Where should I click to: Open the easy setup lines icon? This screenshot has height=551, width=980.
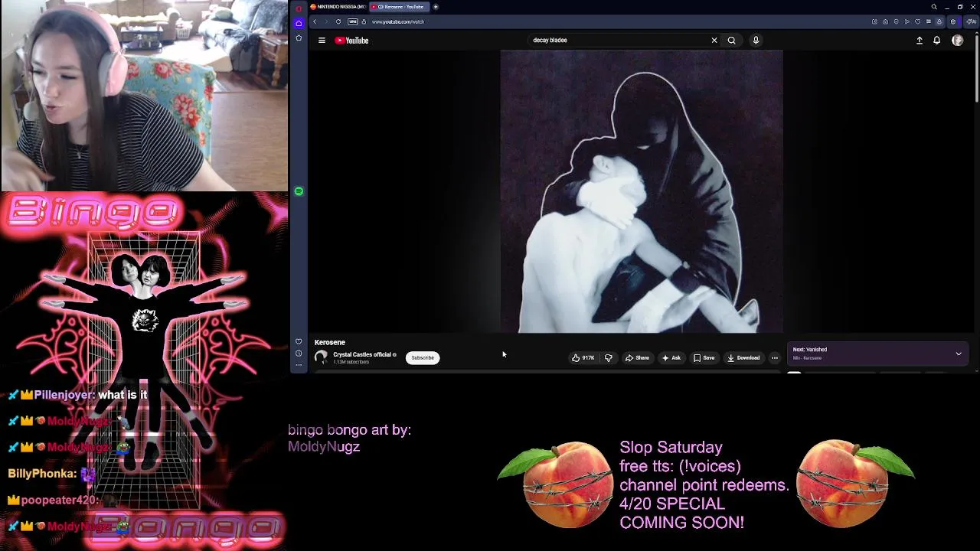pos(929,21)
